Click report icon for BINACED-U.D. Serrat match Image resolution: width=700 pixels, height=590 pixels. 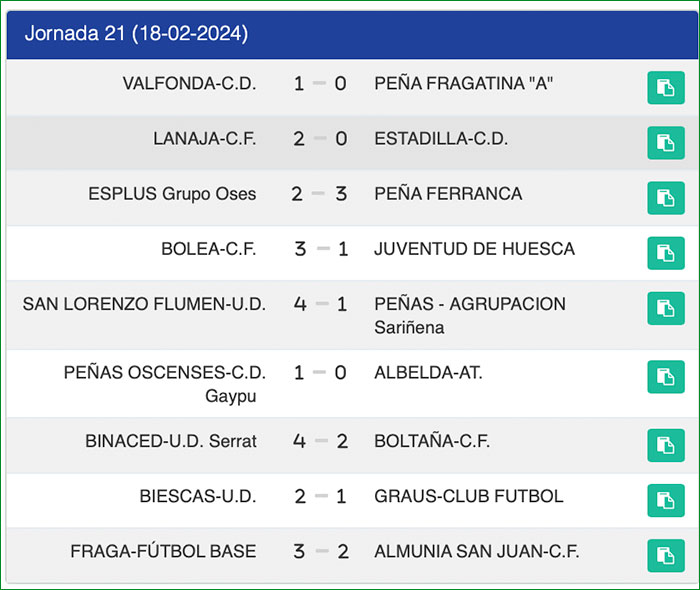[x=665, y=445]
